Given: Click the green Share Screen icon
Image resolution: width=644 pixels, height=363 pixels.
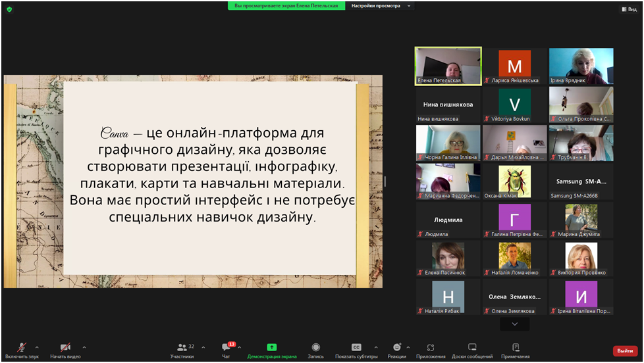Looking at the screenshot, I should click(272, 347).
